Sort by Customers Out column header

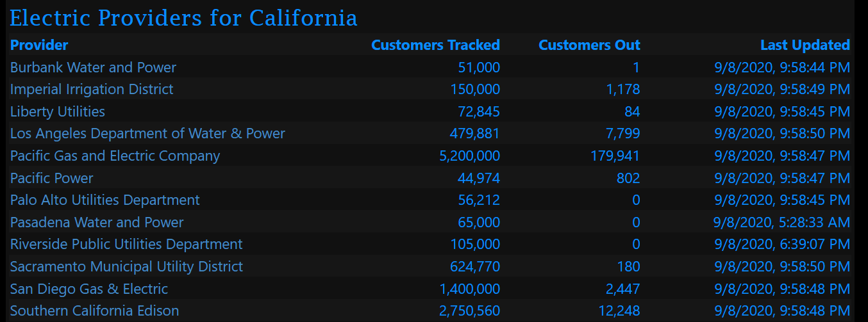tap(589, 45)
